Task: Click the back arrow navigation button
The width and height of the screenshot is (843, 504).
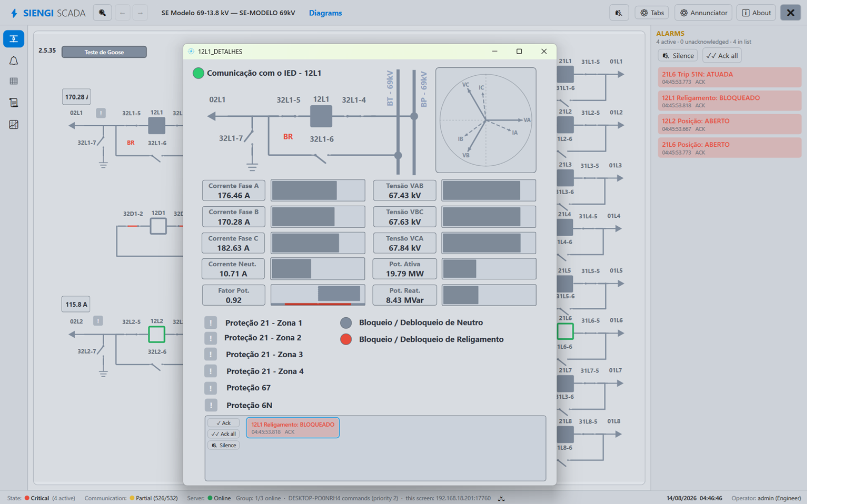Action: point(122,13)
